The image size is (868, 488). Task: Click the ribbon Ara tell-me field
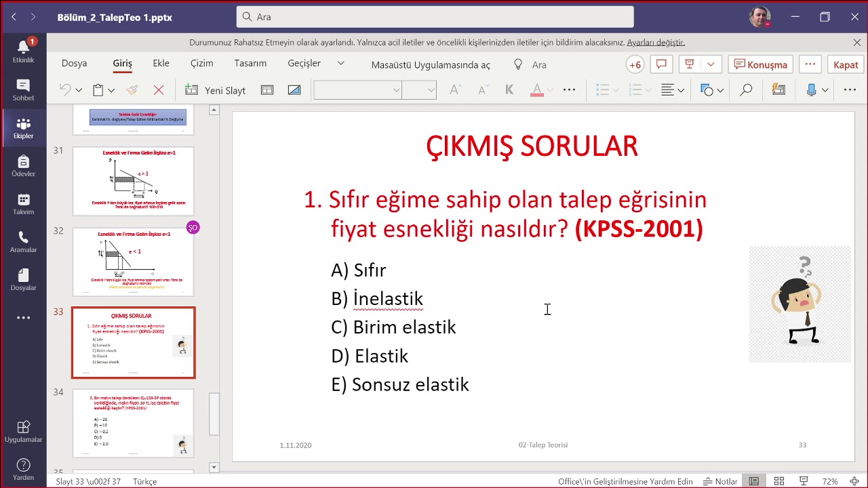point(539,65)
